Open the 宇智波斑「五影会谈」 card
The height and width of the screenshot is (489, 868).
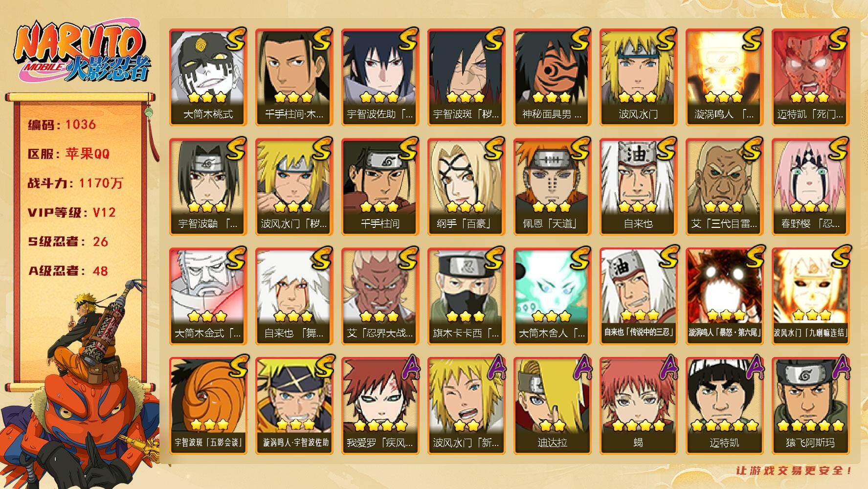coord(208,405)
